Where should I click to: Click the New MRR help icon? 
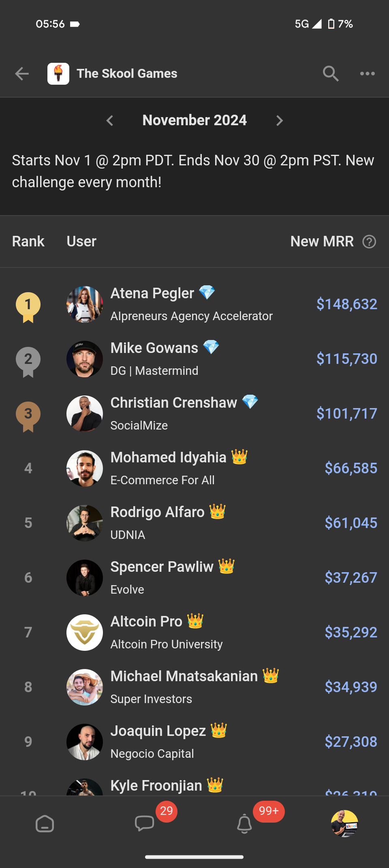coord(370,242)
